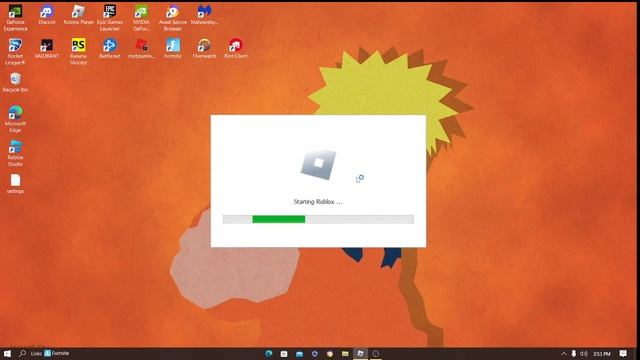The image size is (640, 360).
Task: Select the red desktop icon beside Battle.net
Action: tap(141, 49)
